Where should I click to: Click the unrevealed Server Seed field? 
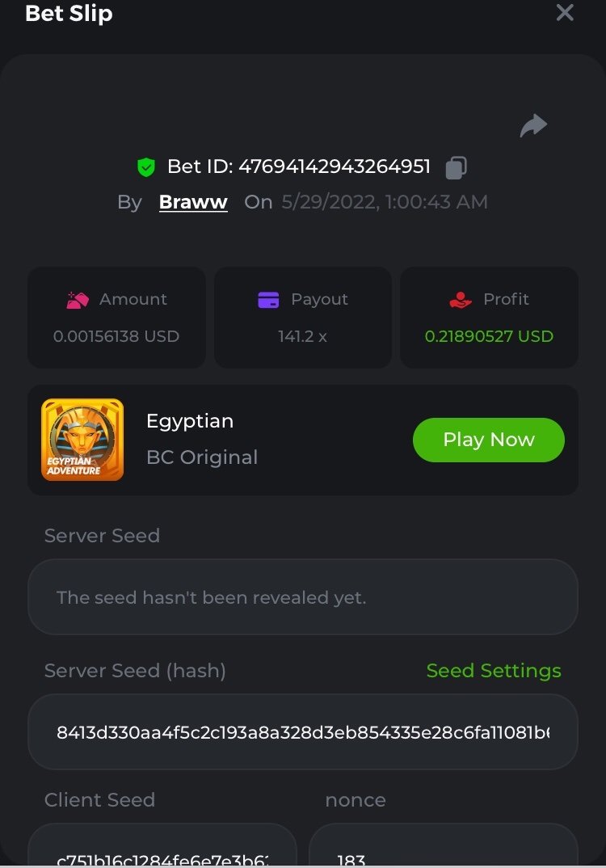(x=303, y=598)
